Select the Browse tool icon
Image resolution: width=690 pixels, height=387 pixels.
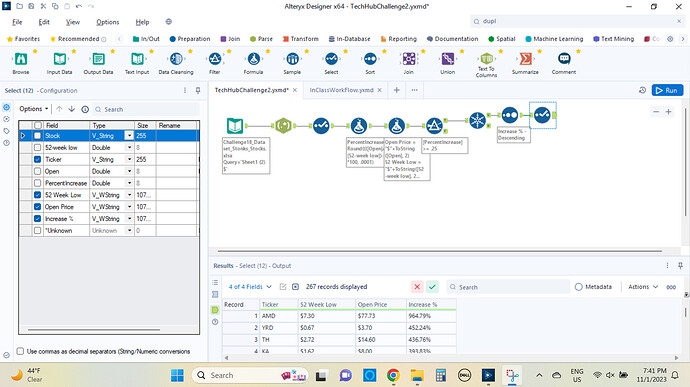click(x=21, y=59)
